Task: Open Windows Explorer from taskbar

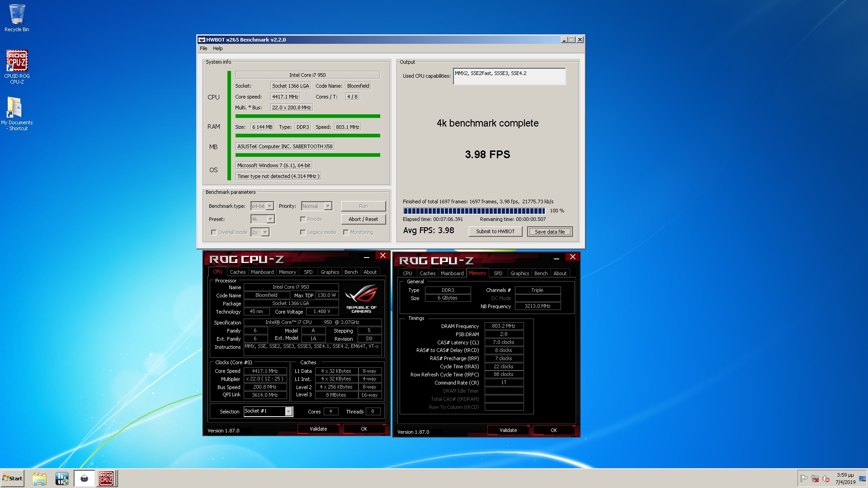Action: pyautogui.click(x=39, y=479)
